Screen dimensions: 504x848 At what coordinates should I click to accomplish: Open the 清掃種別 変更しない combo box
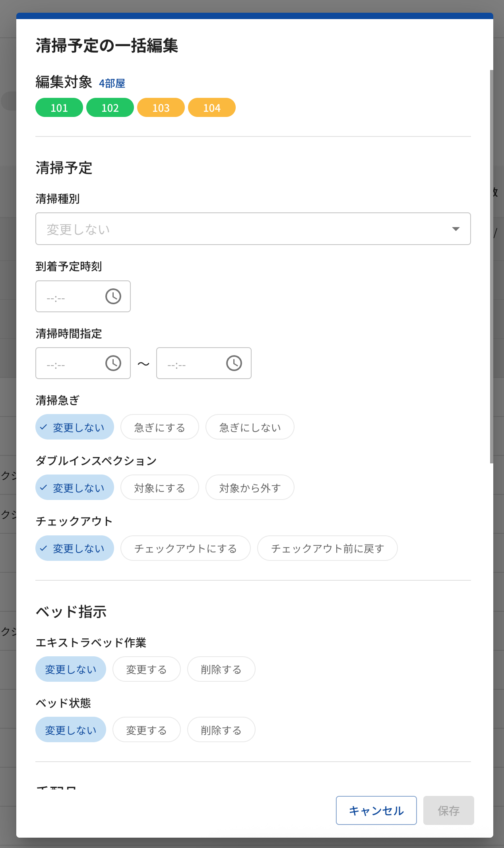(x=238, y=229)
